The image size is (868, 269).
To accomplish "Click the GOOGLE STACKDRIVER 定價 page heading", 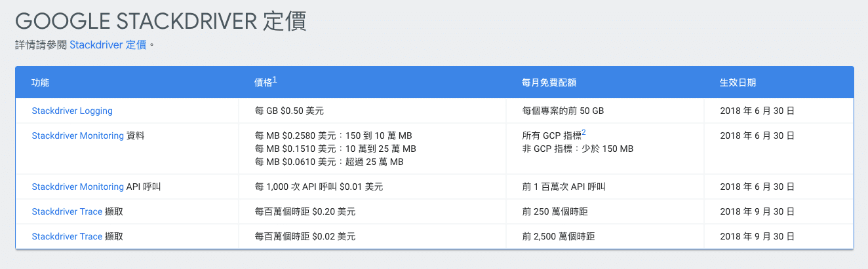I will click(x=161, y=21).
